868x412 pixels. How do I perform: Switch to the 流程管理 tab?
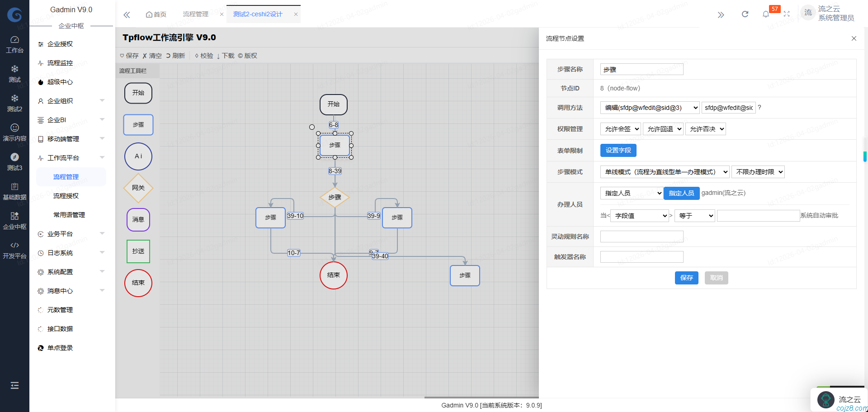[x=197, y=14]
